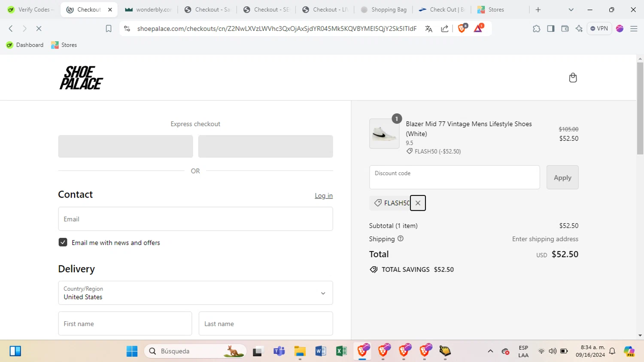Screen dimensions: 644x362
Task: Open the Dashboard bookmark
Action: tap(25, 45)
